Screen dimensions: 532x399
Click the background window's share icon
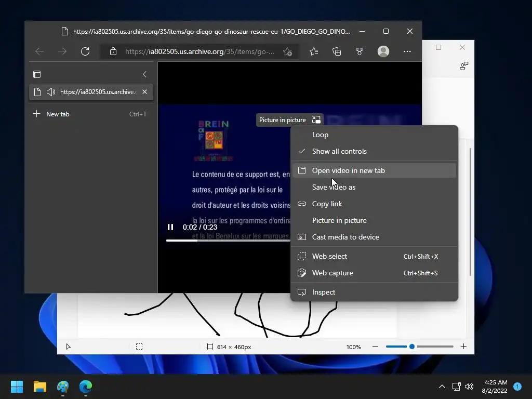click(x=464, y=66)
